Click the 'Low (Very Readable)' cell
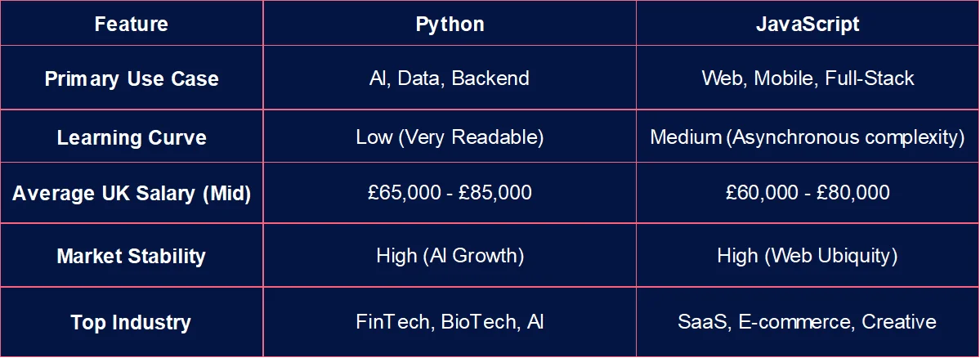This screenshot has width=980, height=358. [450, 137]
